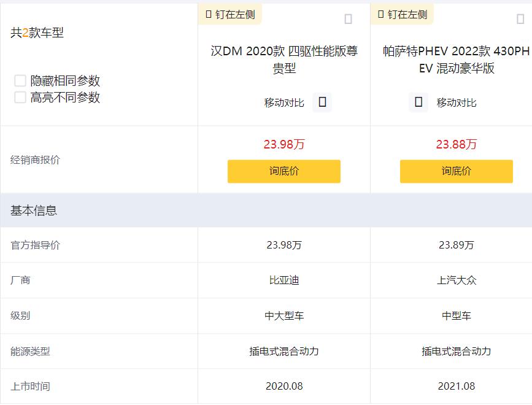Open 汉DM 2020款 四驱性能版尊贵型 title

(284, 60)
